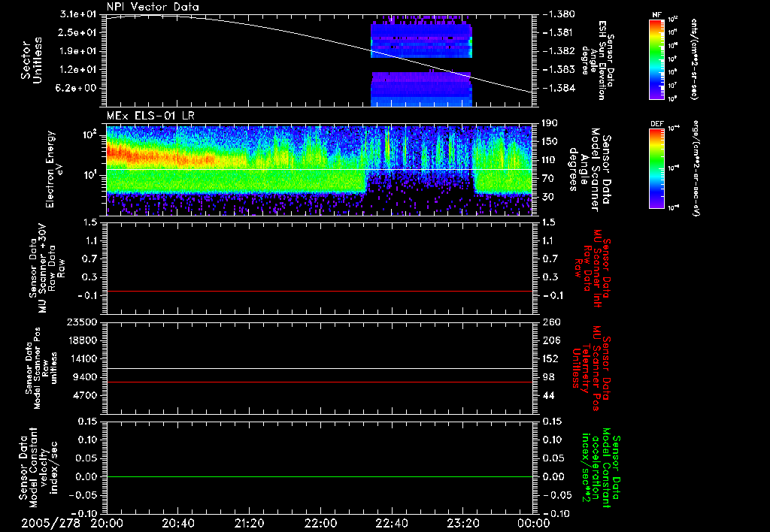This screenshot has height=532, width=770.
Task: Click the '3.1e+01' sector tick value
Action: coord(80,14)
